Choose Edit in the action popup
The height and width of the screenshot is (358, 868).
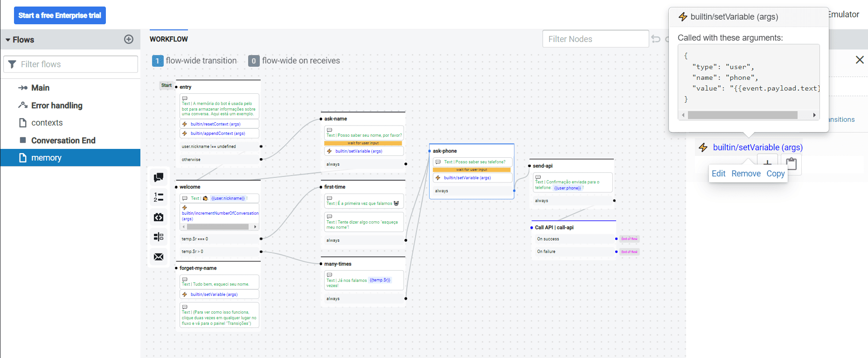[x=718, y=174]
